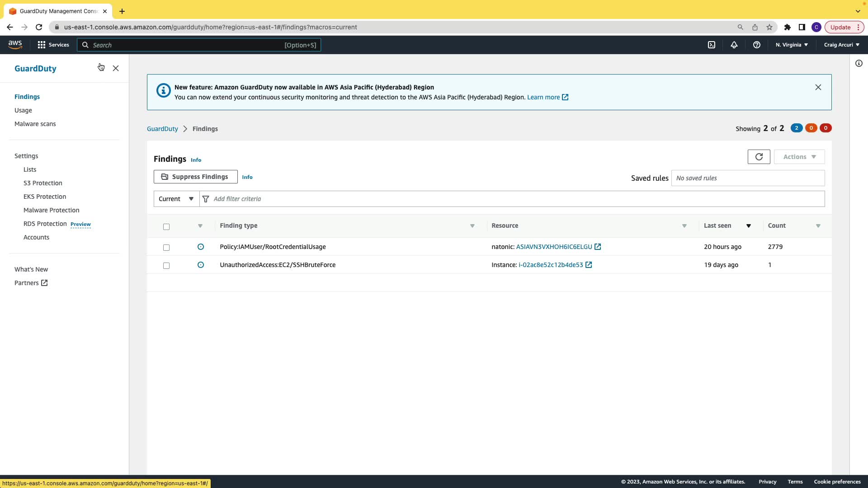Open info panel icon at right edge
Screen dimensions: 868x488
tap(859, 64)
